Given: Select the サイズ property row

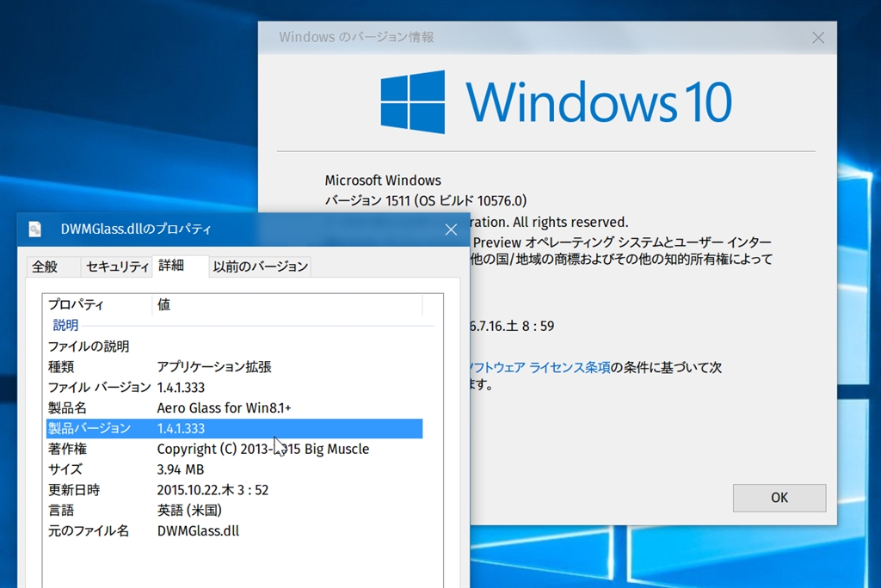Looking at the screenshot, I should (x=234, y=469).
